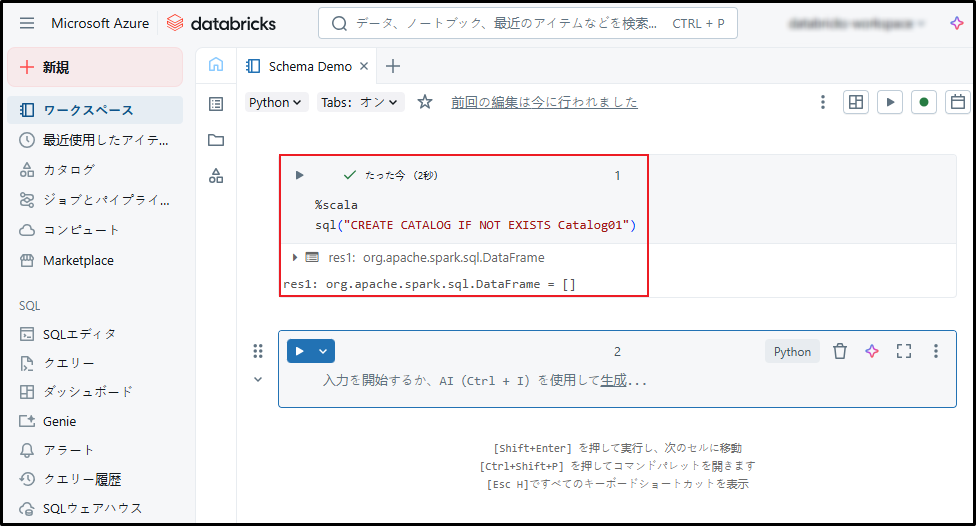Expand the res1 DataFrame result
Image resolution: width=976 pixels, height=526 pixels.
pyautogui.click(x=295, y=257)
